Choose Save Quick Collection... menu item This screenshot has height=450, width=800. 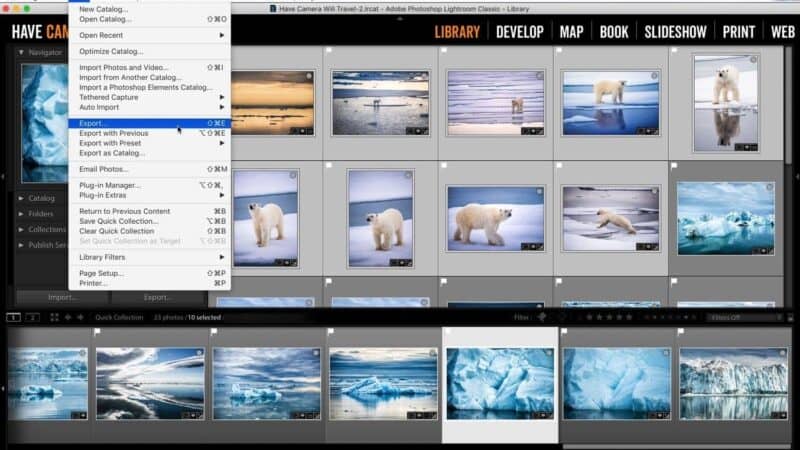[x=149, y=221]
